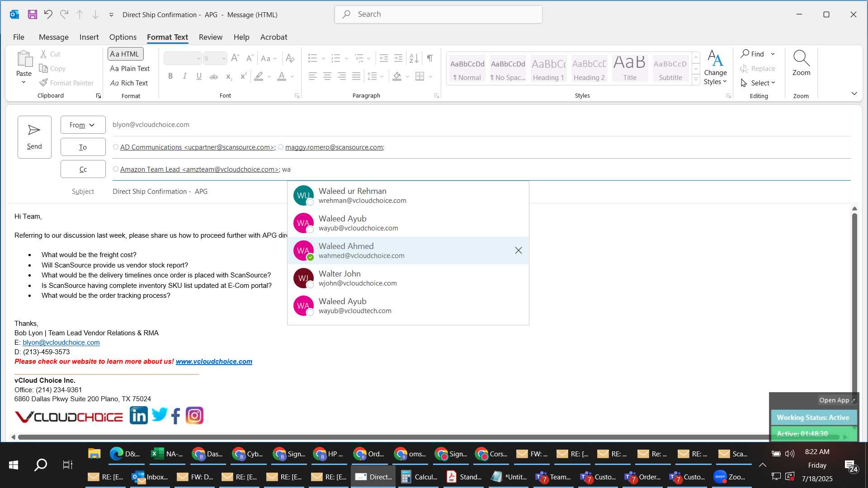Click the Send message button
The width and height of the screenshot is (868, 488).
[34, 137]
